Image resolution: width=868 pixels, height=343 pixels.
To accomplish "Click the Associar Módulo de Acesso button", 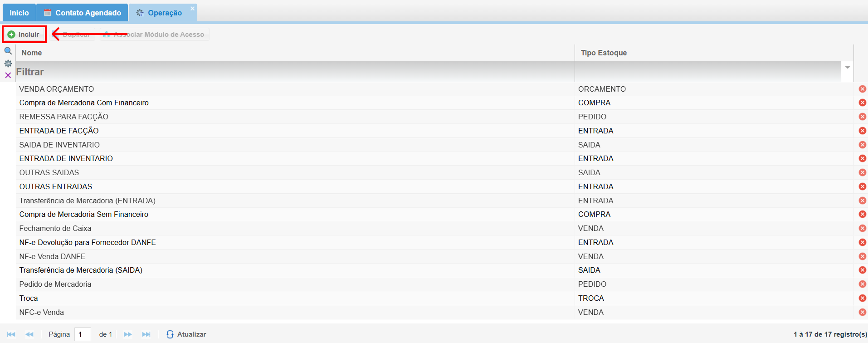I will point(154,34).
